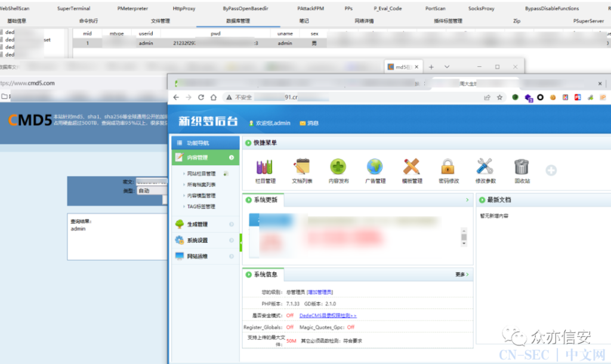Click the small icon beside 网站栏目管理
Screen dimensions: 611x364
(226, 174)
